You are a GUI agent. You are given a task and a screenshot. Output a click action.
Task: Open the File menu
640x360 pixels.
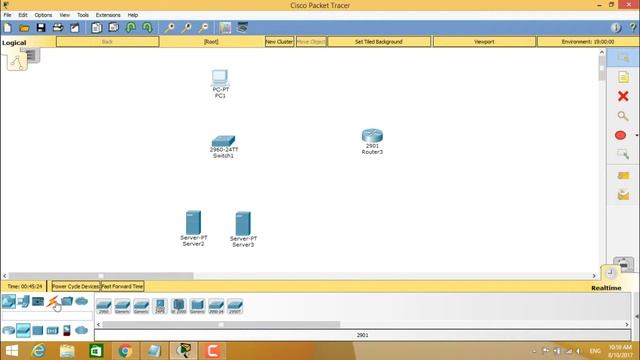(7, 15)
